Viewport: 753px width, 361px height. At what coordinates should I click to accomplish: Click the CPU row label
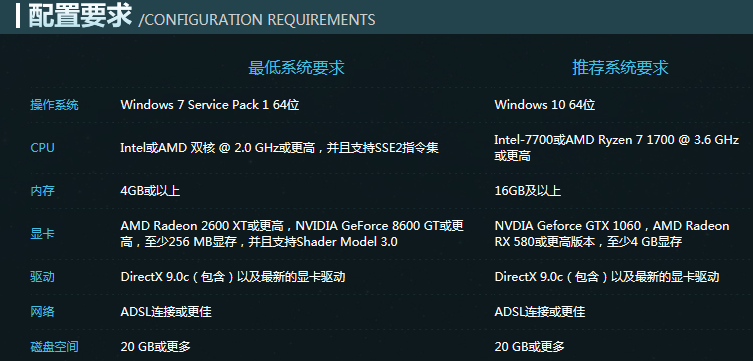point(42,148)
